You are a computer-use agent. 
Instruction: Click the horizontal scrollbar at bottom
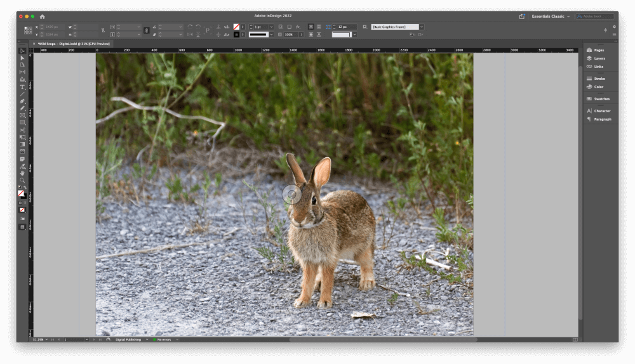click(x=383, y=340)
